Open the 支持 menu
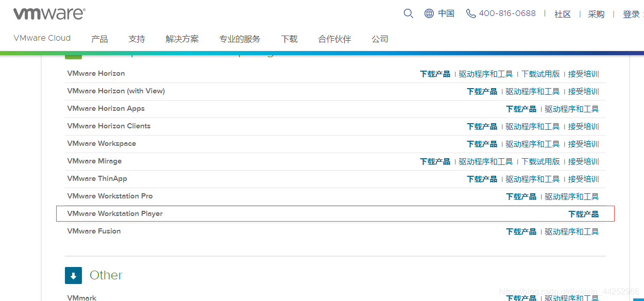 (x=137, y=39)
